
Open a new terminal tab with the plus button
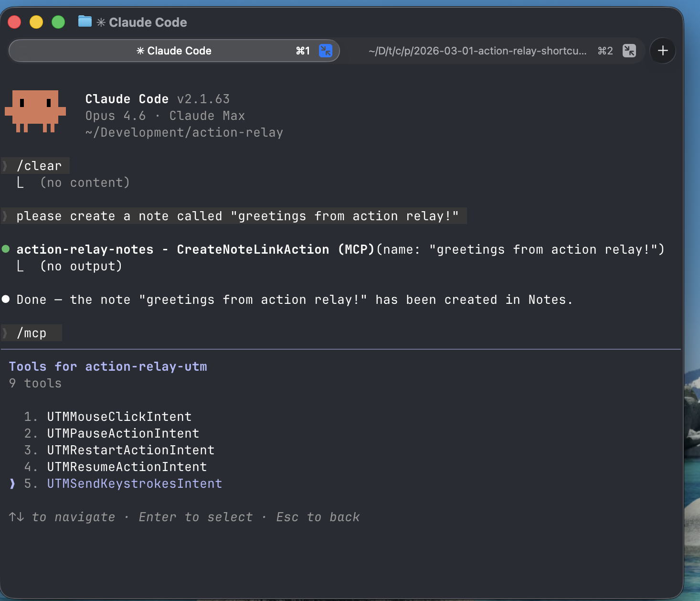662,51
